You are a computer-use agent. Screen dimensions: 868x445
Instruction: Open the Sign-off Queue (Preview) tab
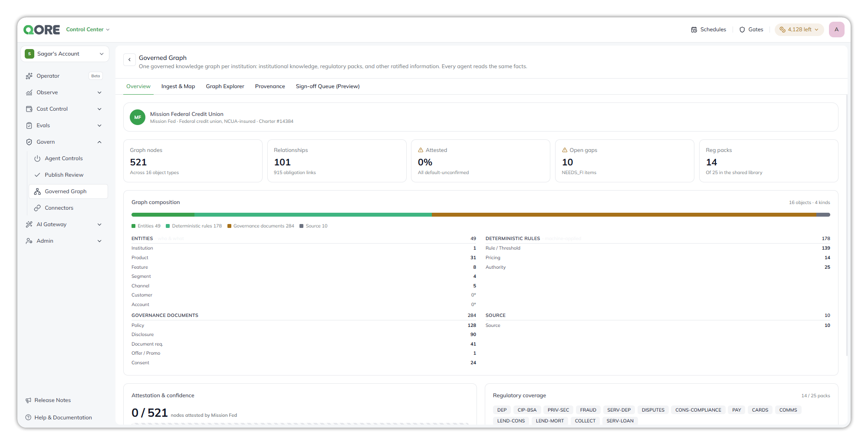pyautogui.click(x=328, y=86)
